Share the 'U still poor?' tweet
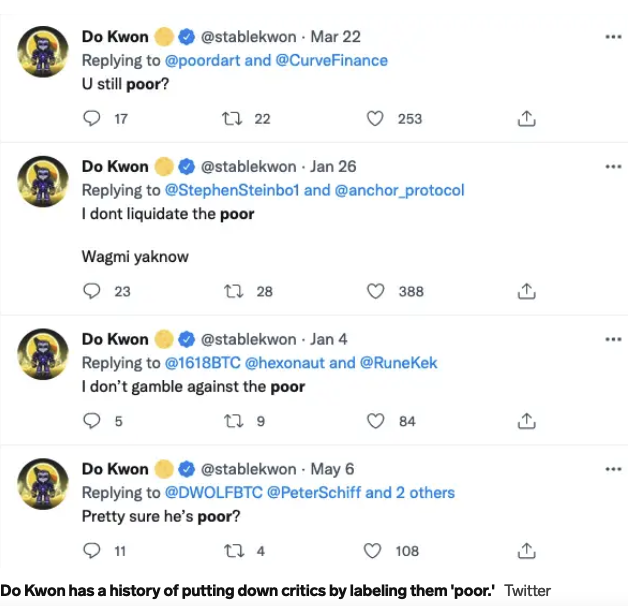 526,119
